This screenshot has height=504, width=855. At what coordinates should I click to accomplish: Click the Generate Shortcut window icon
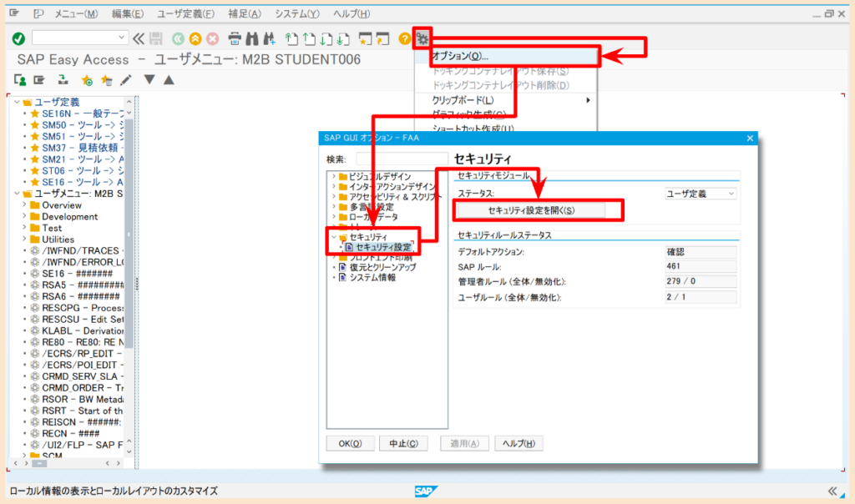383,38
